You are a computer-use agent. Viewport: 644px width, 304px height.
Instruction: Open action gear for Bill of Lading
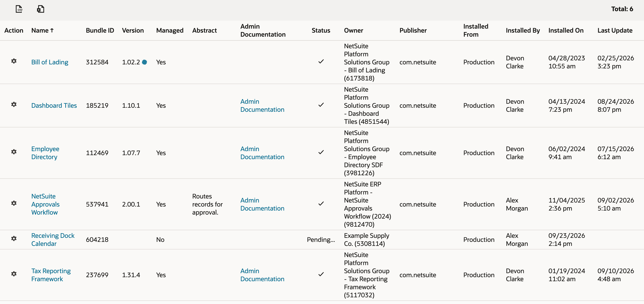(14, 61)
